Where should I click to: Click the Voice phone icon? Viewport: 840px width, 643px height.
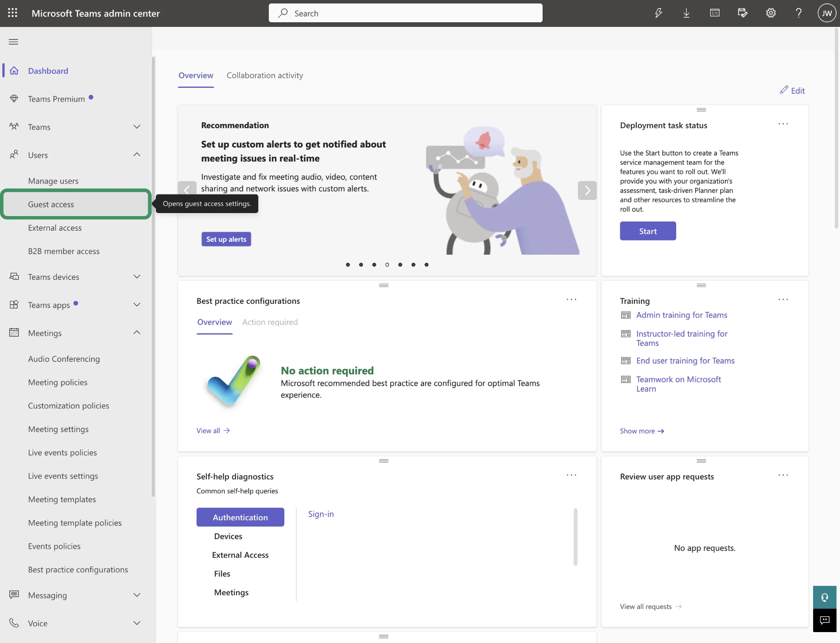[x=14, y=623]
